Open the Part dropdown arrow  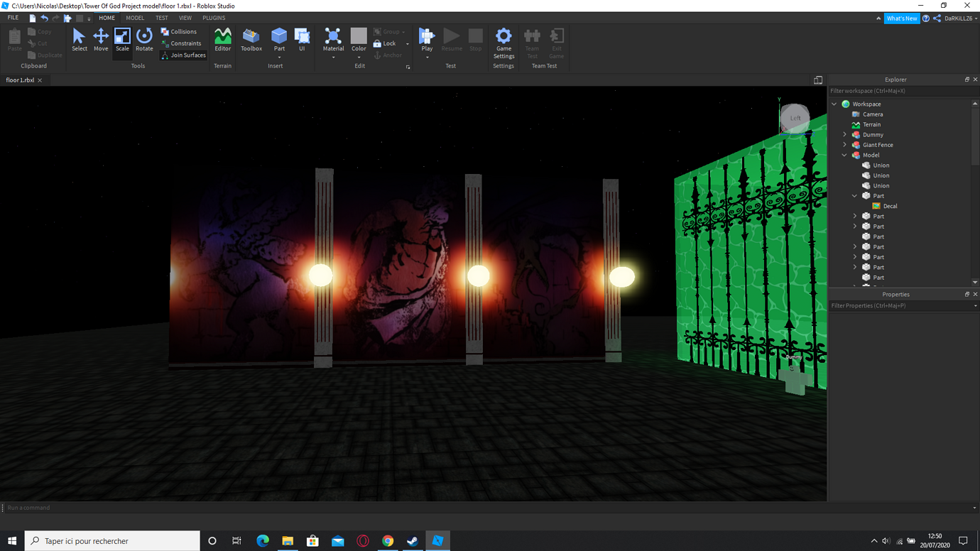(279, 57)
